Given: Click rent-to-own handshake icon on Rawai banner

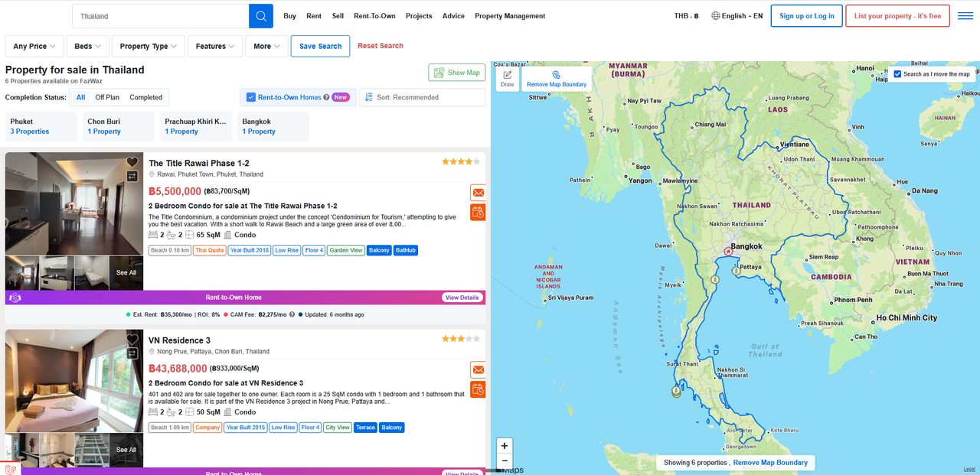Looking at the screenshot, I should click(x=15, y=298).
